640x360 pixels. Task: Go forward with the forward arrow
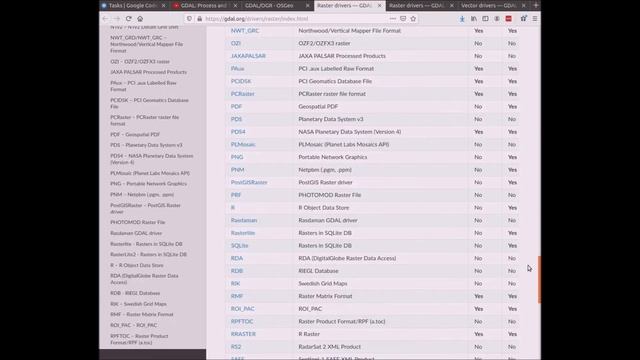click(117, 19)
